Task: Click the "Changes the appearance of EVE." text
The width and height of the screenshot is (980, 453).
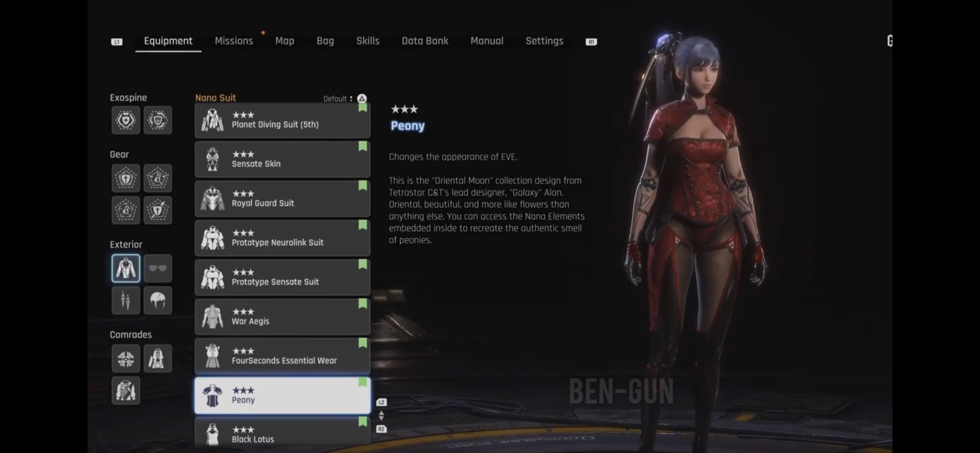Action: point(453,157)
